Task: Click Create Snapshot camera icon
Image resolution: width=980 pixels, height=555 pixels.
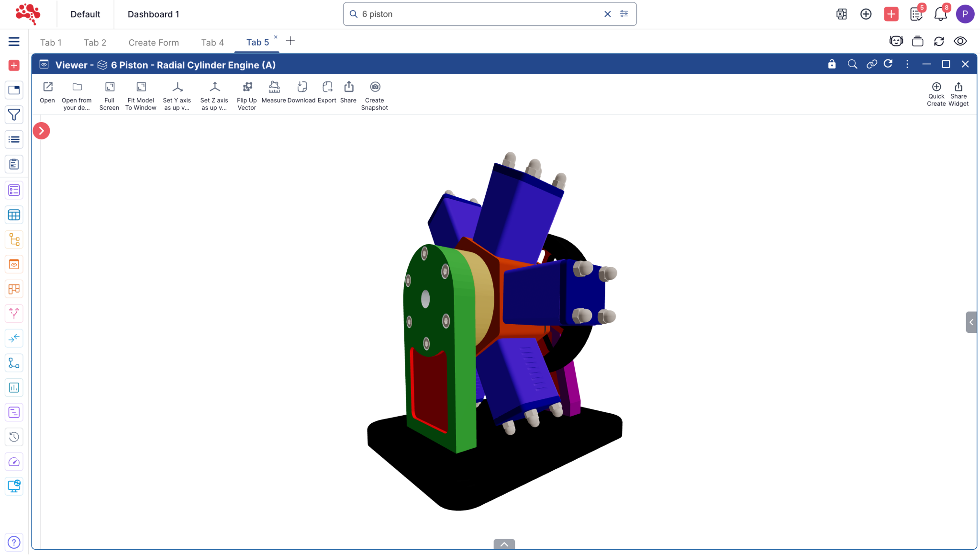Action: coord(375,87)
